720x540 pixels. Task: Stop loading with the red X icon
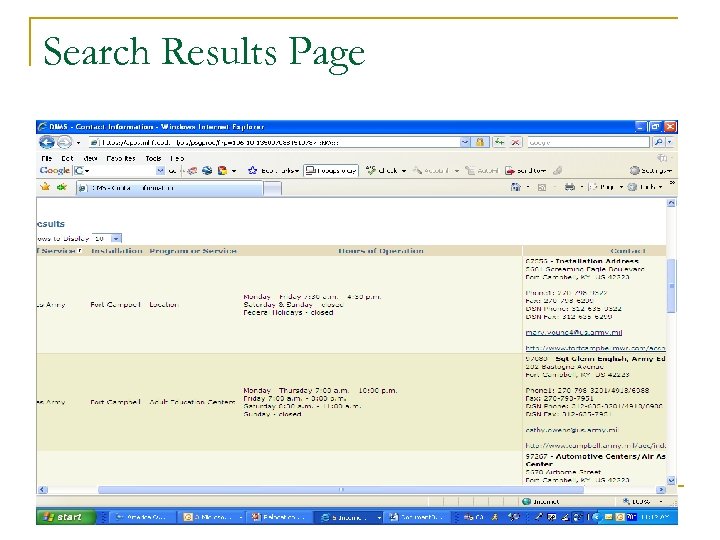pyautogui.click(x=516, y=142)
